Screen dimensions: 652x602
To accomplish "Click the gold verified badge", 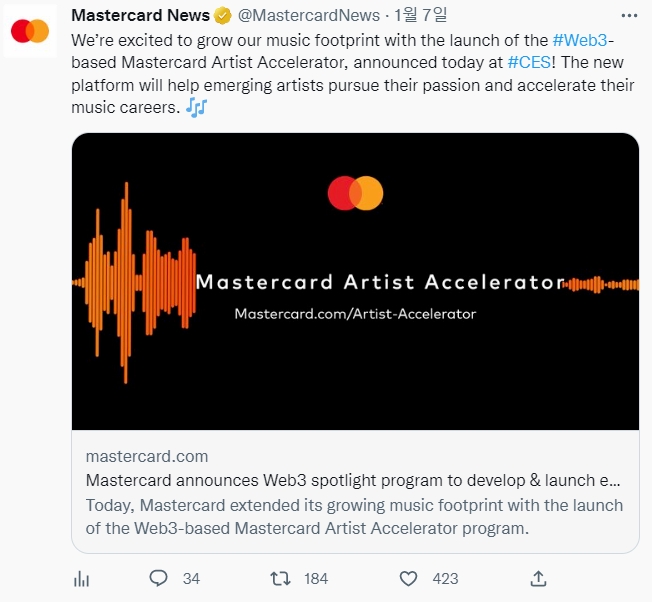I will coord(223,16).
